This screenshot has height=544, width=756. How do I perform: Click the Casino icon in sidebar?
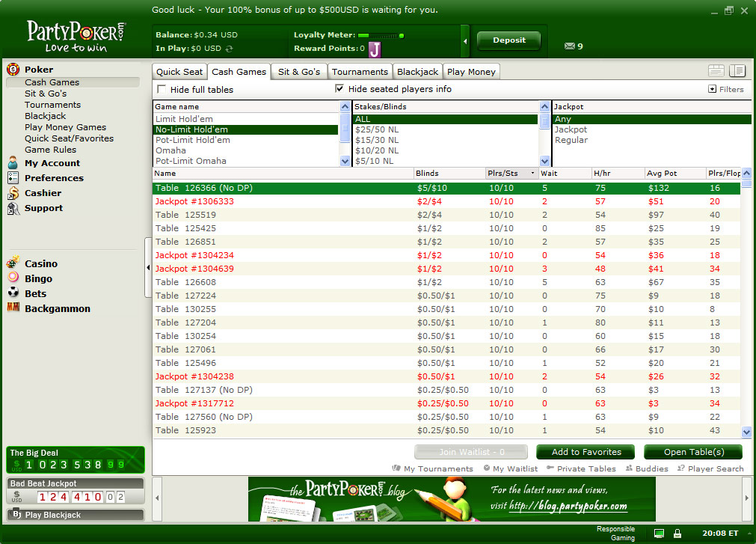click(13, 263)
